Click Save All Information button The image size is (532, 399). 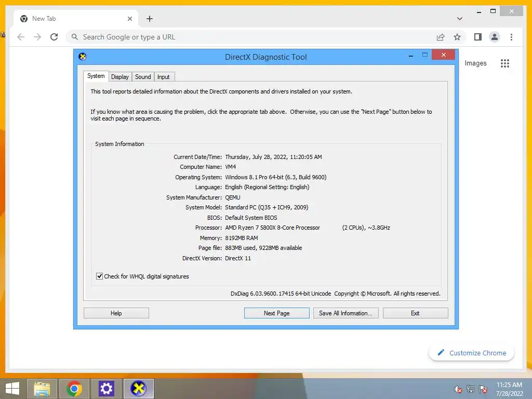tap(345, 313)
